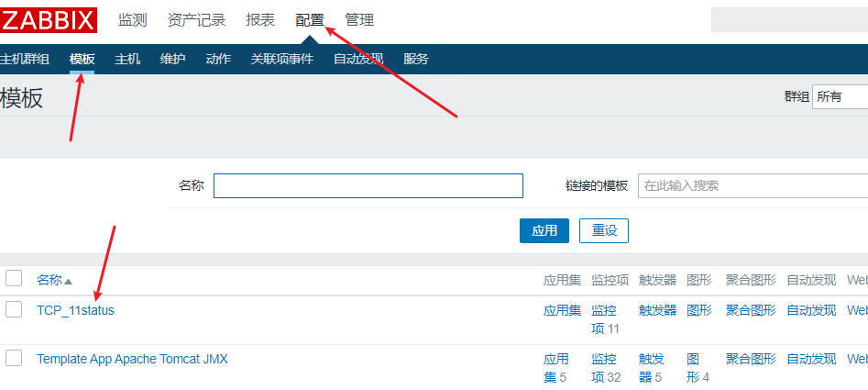Open 监控项 11 for TCP_11status
868x390 pixels.
[605, 319]
